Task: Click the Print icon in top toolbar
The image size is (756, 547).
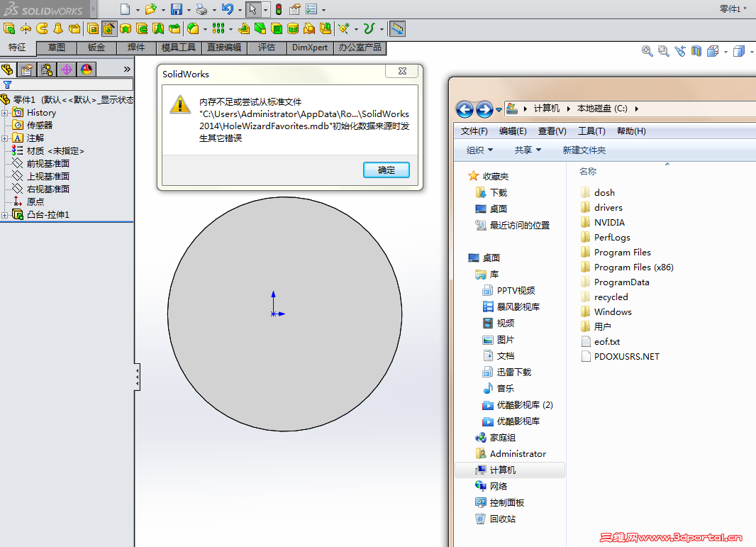Action: (x=202, y=9)
